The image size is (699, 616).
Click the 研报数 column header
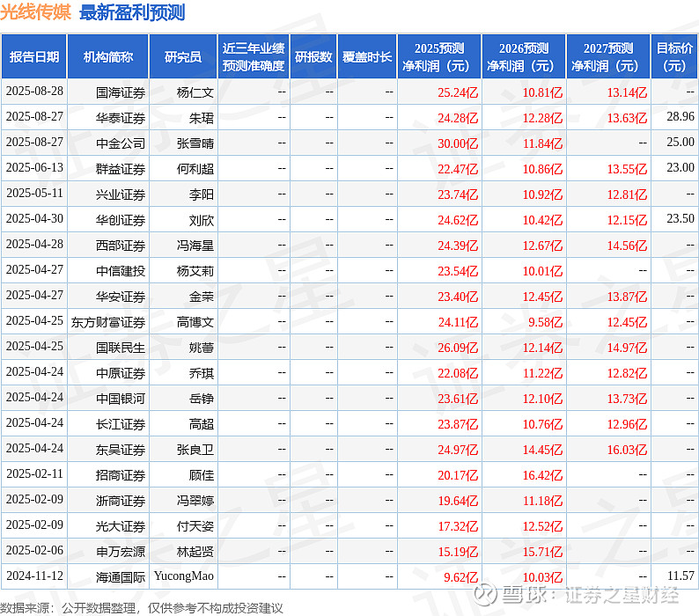point(313,56)
